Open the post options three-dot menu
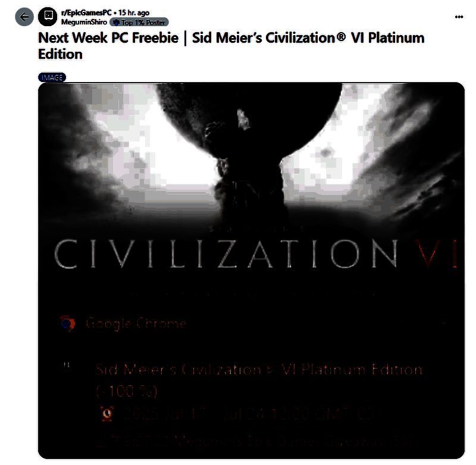This screenshot has height=465, width=476. tap(459, 17)
